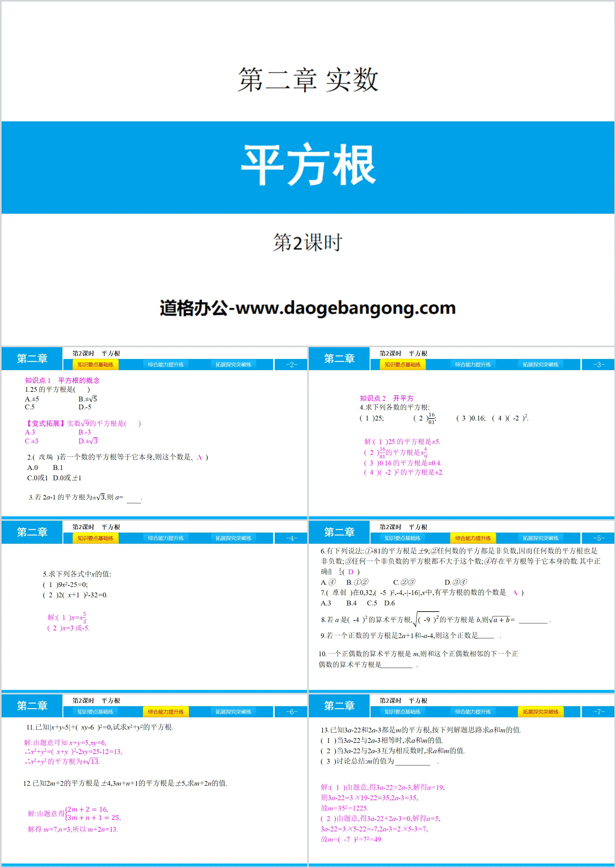
Task: Click heading 知识点2 开平方
Action: [x=386, y=398]
